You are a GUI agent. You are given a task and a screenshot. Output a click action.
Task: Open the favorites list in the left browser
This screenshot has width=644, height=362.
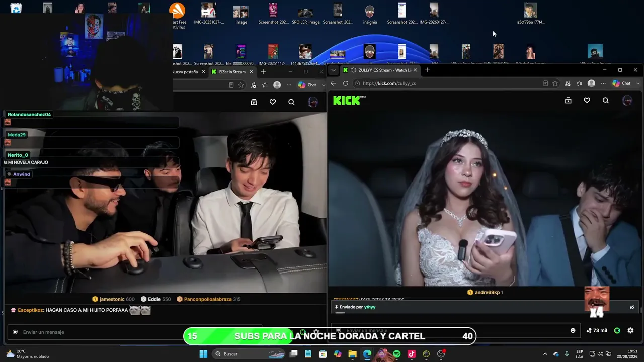pyautogui.click(x=265, y=85)
